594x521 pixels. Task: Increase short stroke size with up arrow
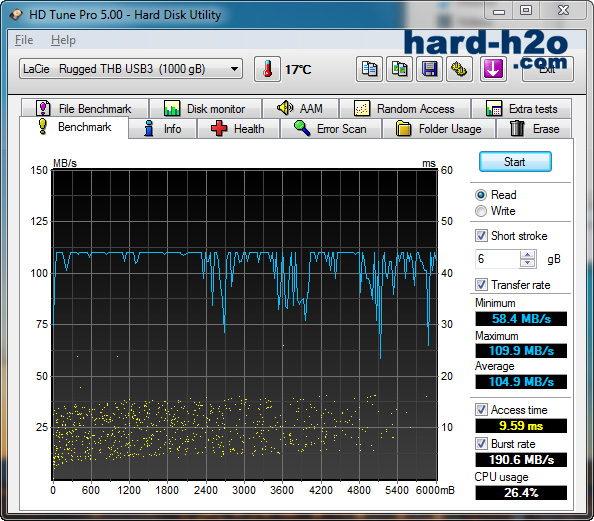528,255
